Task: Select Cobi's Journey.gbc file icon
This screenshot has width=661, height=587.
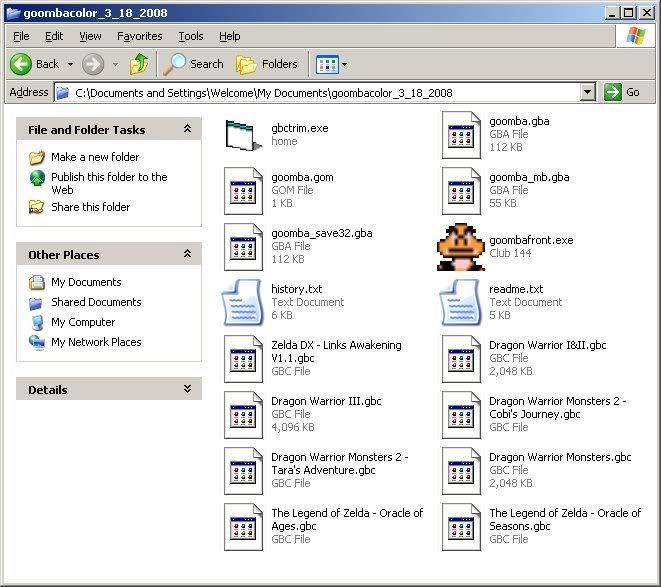Action: click(x=461, y=415)
